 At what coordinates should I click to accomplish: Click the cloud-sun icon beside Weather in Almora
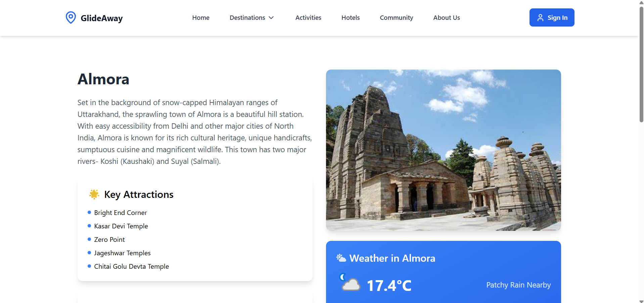pyautogui.click(x=341, y=258)
